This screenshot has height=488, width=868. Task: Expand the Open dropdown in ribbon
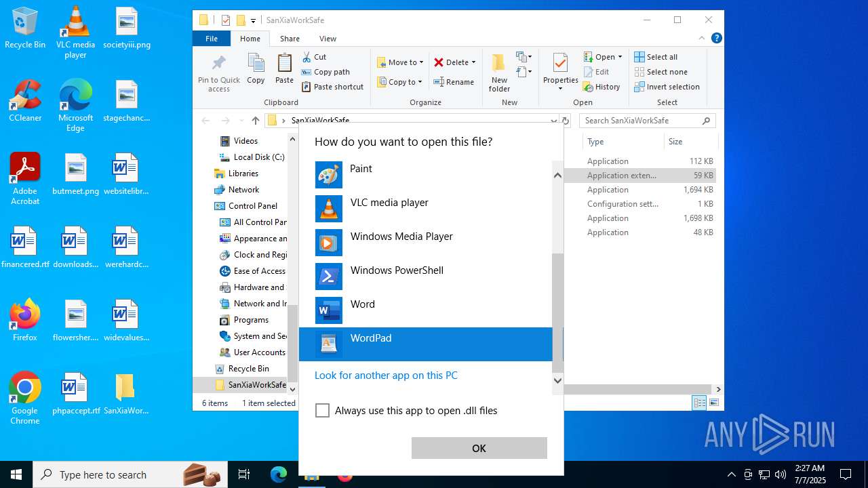[620, 57]
